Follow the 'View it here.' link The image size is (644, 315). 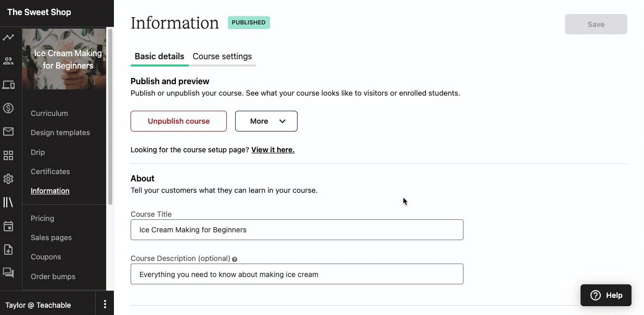click(x=273, y=150)
